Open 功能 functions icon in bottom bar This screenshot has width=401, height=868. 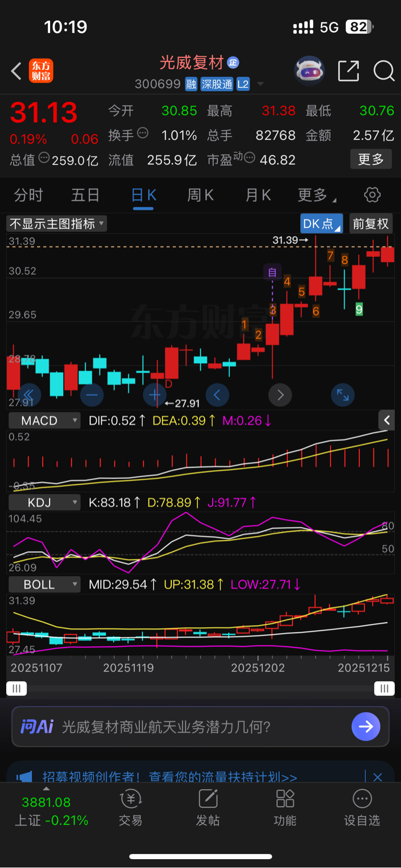pos(285,808)
